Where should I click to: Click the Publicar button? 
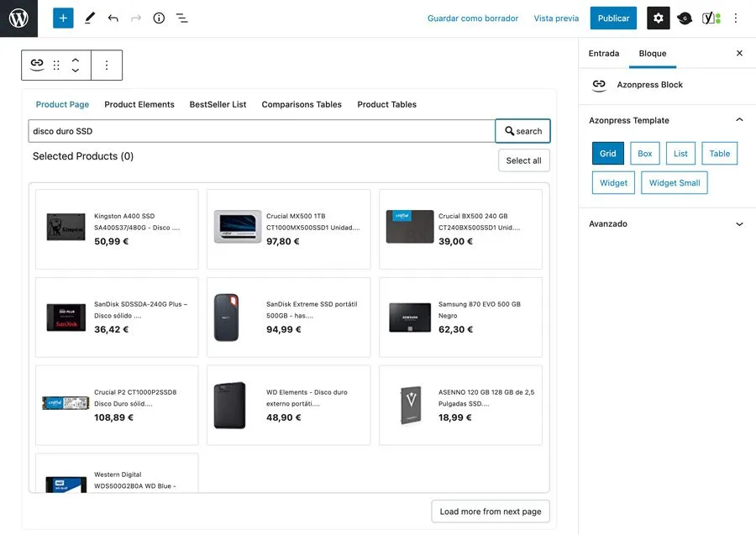tap(613, 18)
